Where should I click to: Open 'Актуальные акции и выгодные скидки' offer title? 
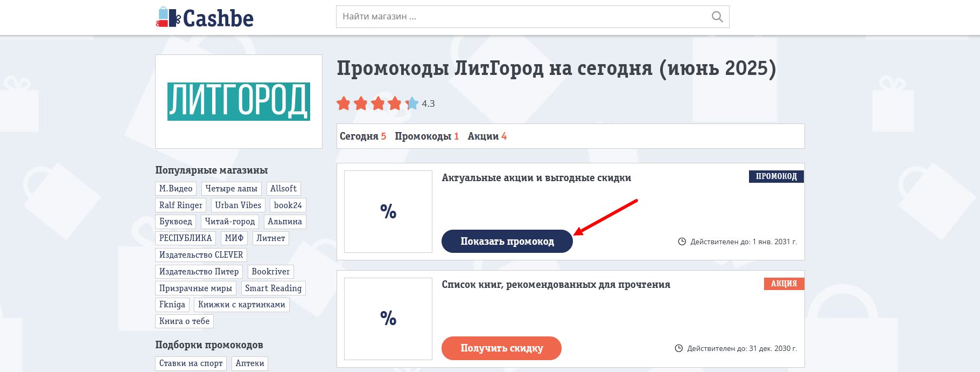point(536,178)
